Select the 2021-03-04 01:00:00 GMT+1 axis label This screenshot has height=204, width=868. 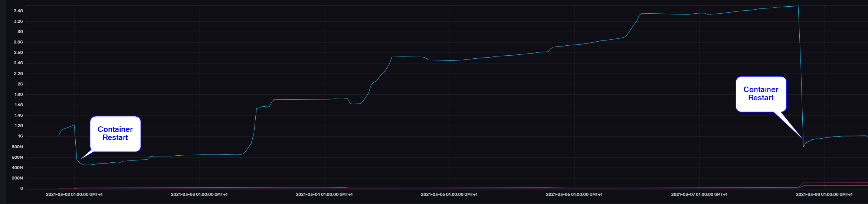[324, 194]
